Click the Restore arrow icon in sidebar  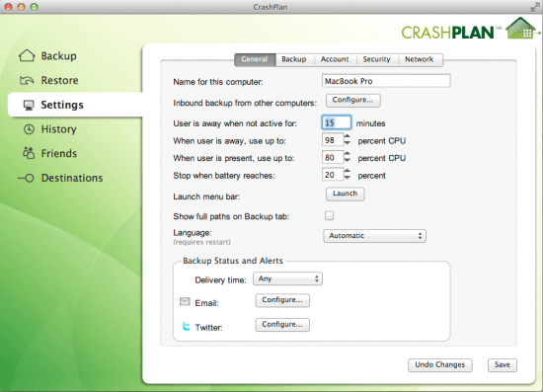[x=27, y=80]
